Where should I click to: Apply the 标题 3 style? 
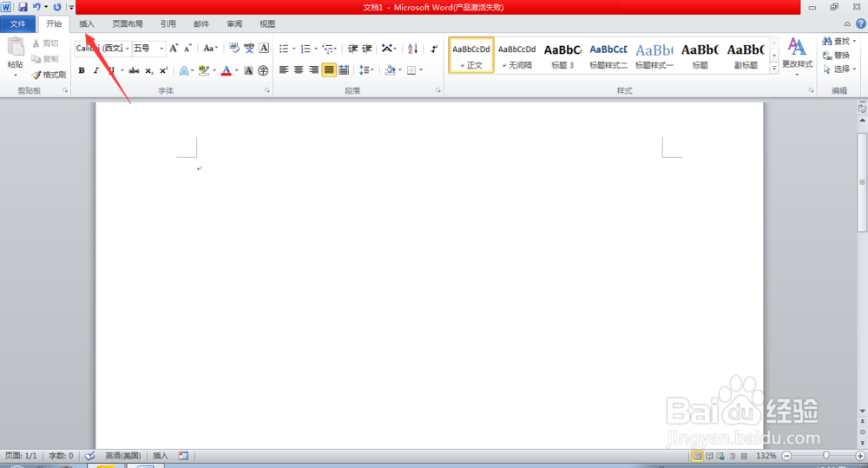click(x=562, y=55)
